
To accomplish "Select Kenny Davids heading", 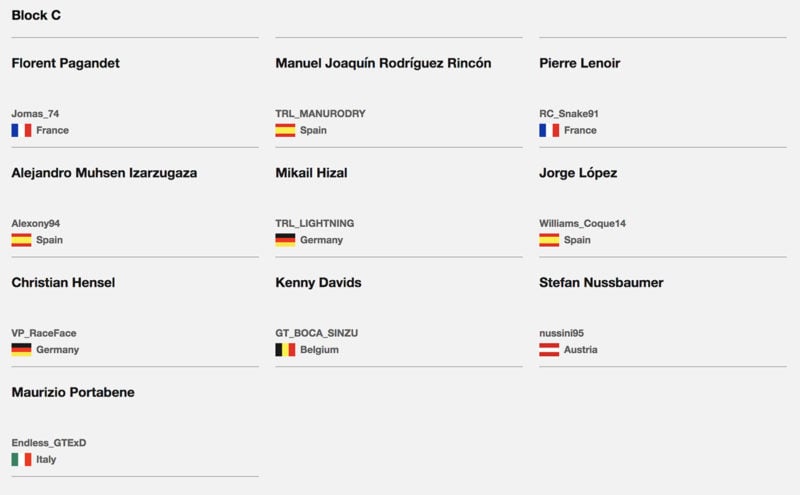I will point(318,283).
